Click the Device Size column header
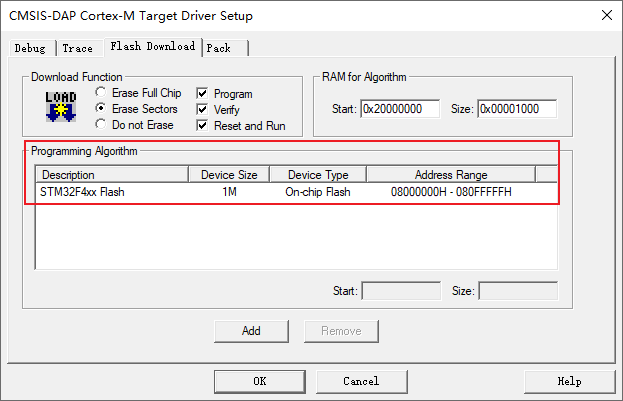623x401 pixels. [229, 175]
